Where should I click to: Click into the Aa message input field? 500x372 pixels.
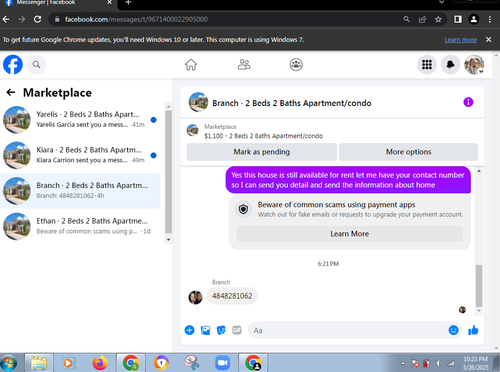tap(348, 330)
